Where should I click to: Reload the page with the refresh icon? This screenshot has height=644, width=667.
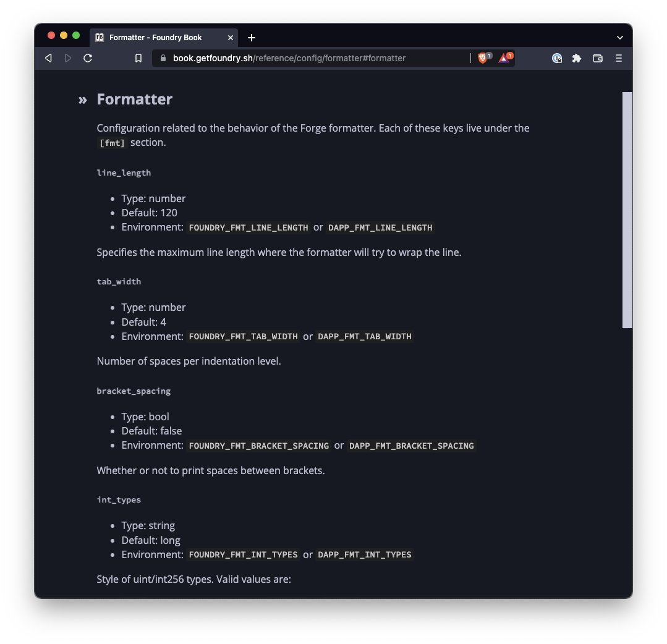point(88,58)
